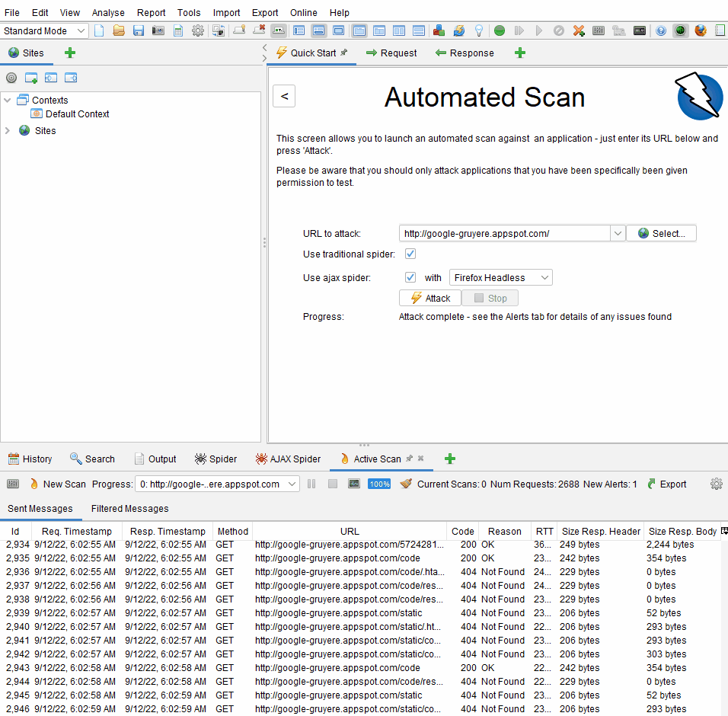Expand the Sites tree node
Screen dimensions: 728x716
[8, 130]
